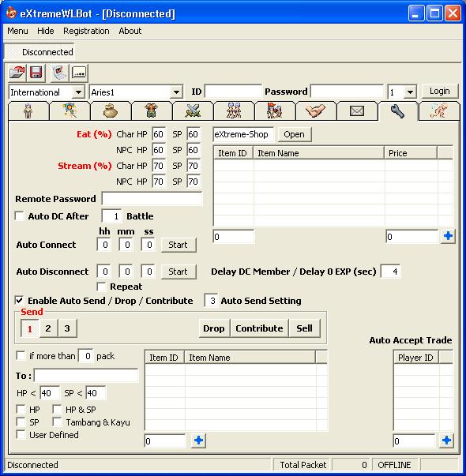
Task: Enable the Auto DC After checkbox
Action: 20,216
